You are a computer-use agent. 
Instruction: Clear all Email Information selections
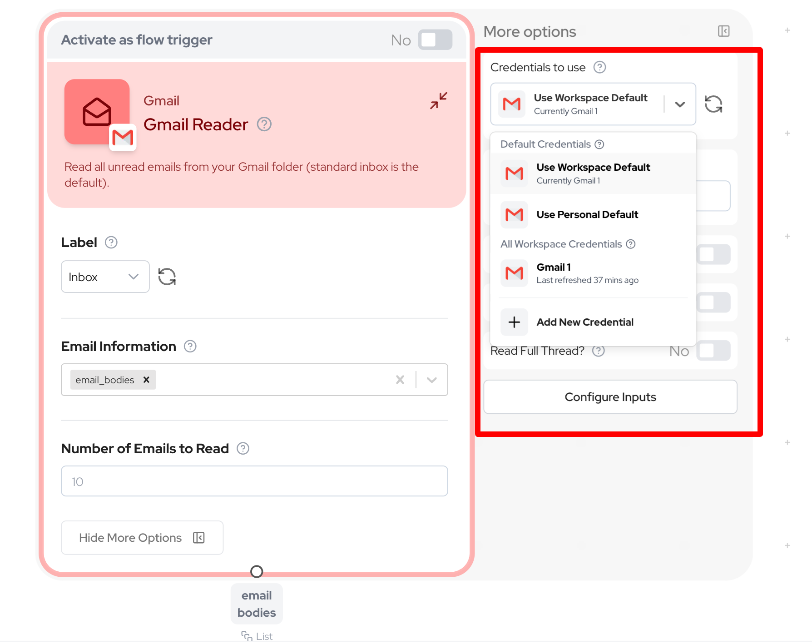tap(400, 380)
